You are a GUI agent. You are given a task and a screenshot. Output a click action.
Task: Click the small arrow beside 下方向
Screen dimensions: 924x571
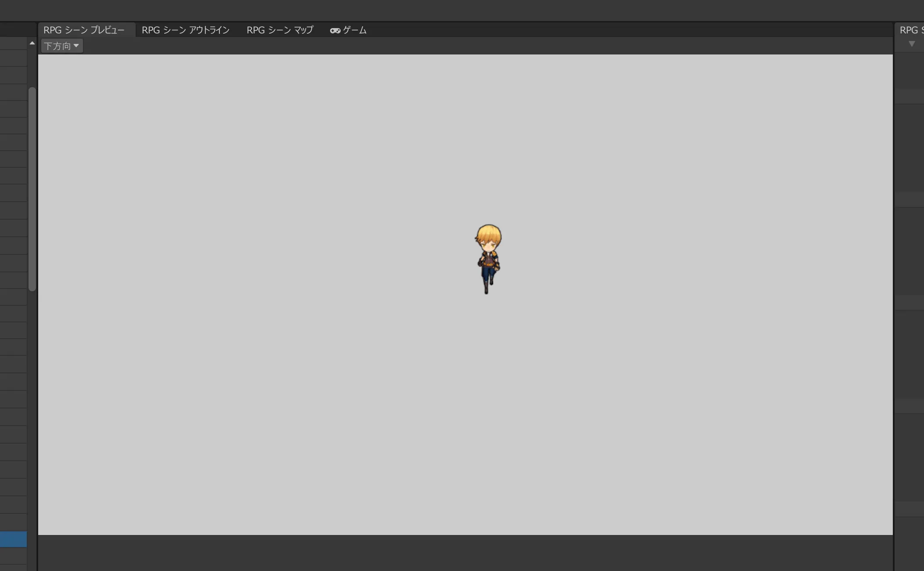[76, 46]
